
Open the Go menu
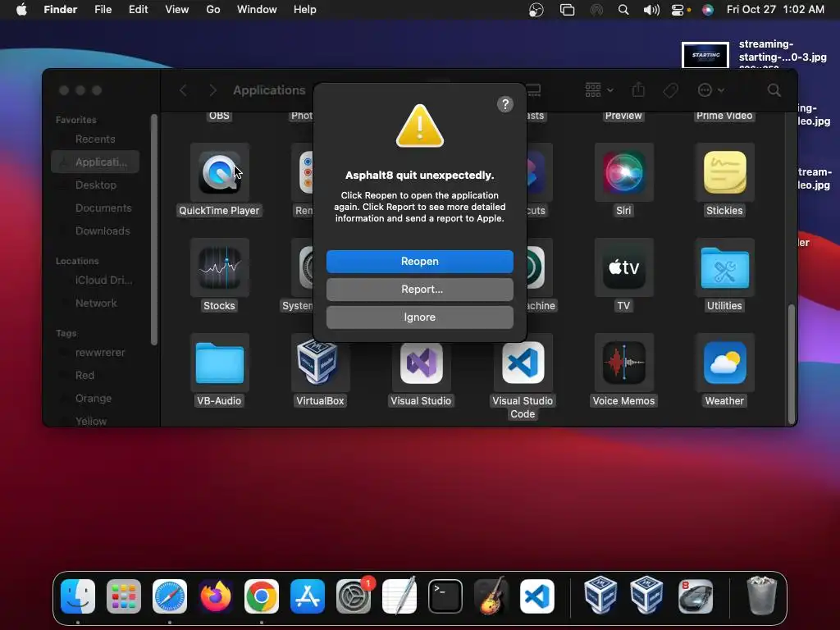(213, 10)
